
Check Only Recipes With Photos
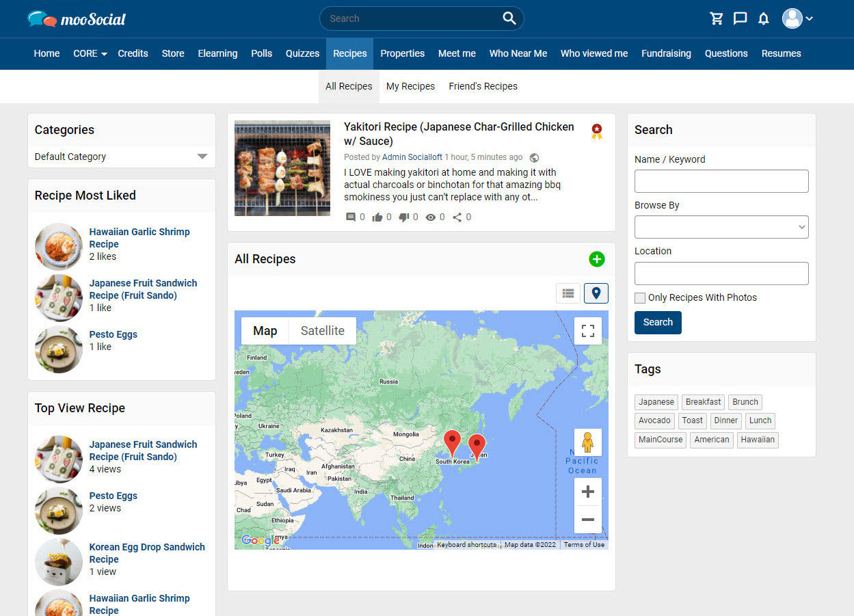pyautogui.click(x=640, y=297)
